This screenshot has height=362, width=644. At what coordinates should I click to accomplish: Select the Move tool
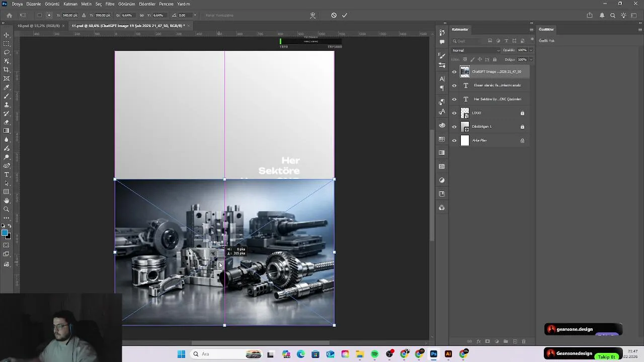pyautogui.click(x=7, y=35)
